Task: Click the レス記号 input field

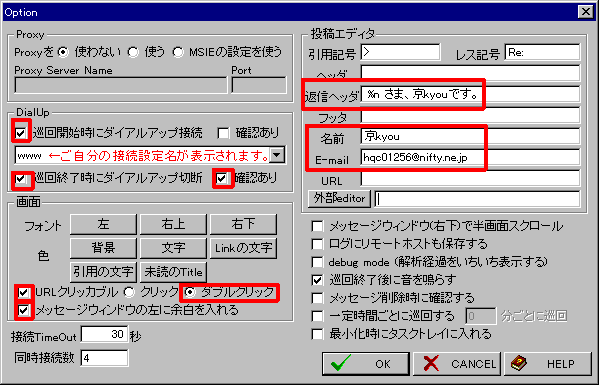Action: click(542, 52)
